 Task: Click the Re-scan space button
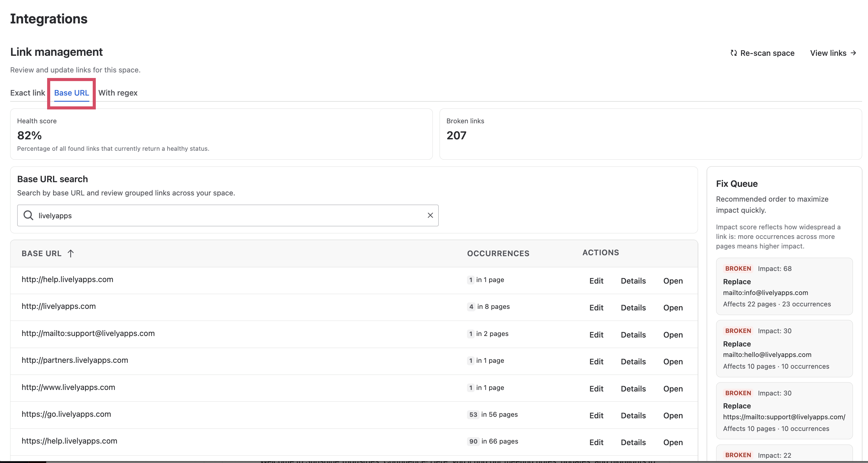point(767,53)
